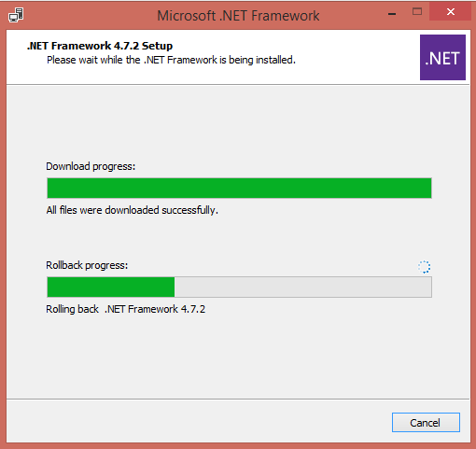Click the spinning busy indicator

(x=424, y=267)
